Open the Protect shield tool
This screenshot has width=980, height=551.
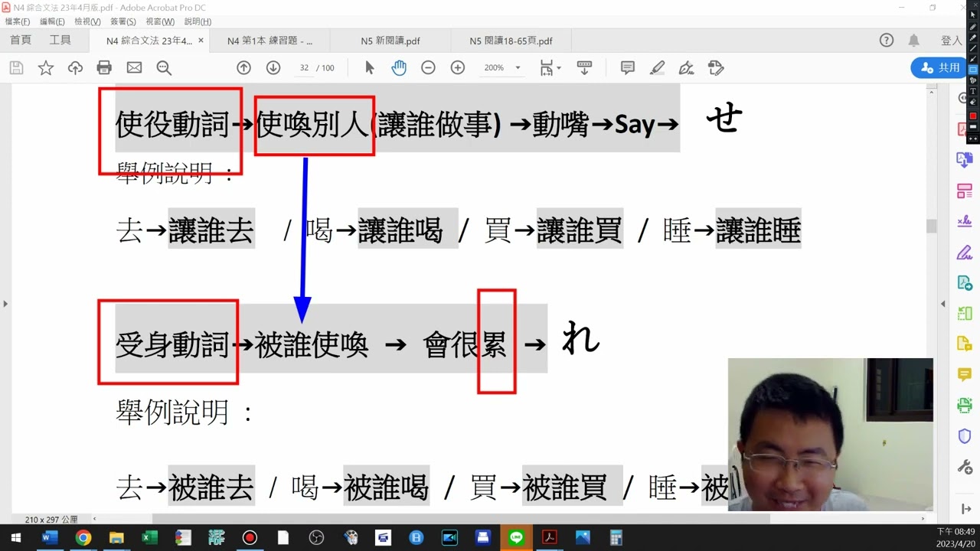[x=965, y=436]
